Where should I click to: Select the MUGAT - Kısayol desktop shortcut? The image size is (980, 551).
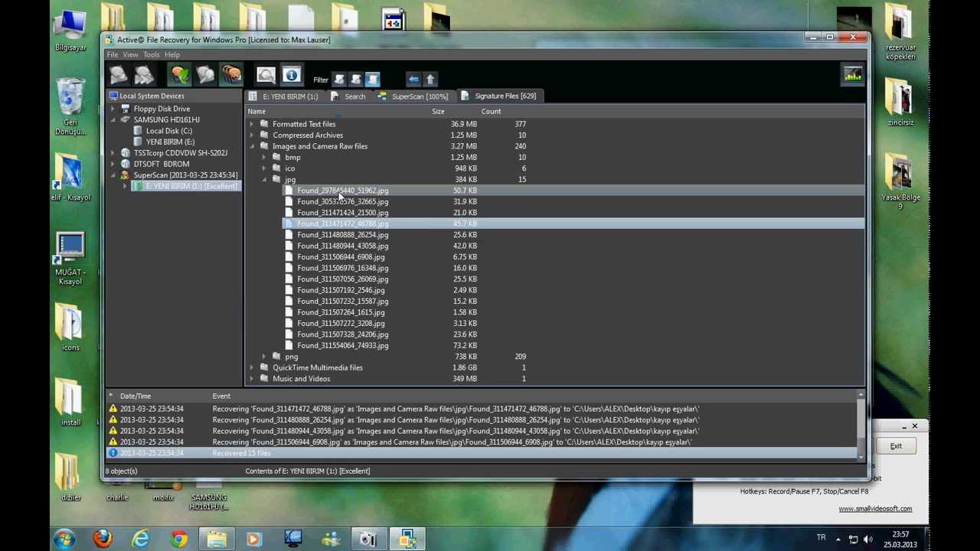pos(70,259)
